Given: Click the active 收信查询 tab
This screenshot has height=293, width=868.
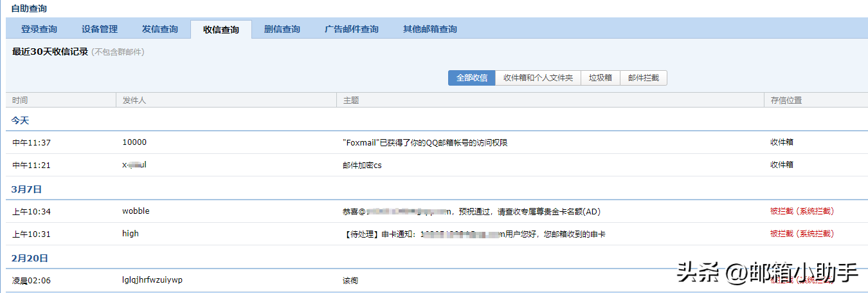Looking at the screenshot, I should pyautogui.click(x=221, y=30).
